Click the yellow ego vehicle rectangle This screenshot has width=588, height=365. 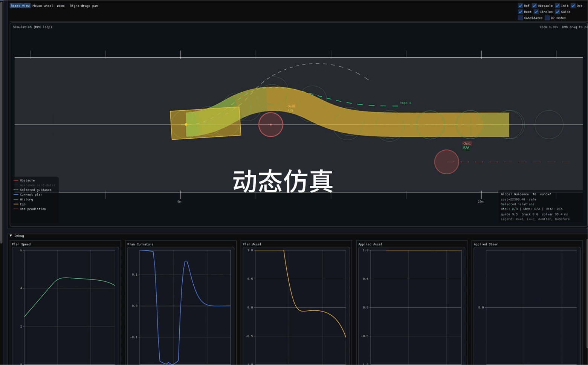(205, 123)
